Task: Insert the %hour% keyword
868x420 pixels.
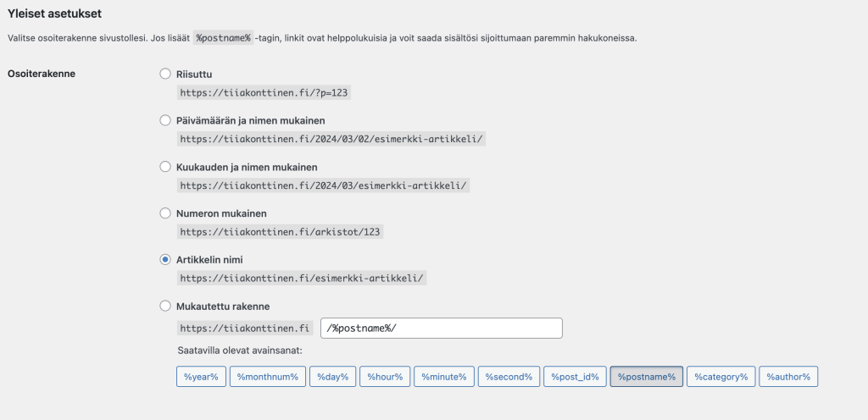Action: point(385,377)
